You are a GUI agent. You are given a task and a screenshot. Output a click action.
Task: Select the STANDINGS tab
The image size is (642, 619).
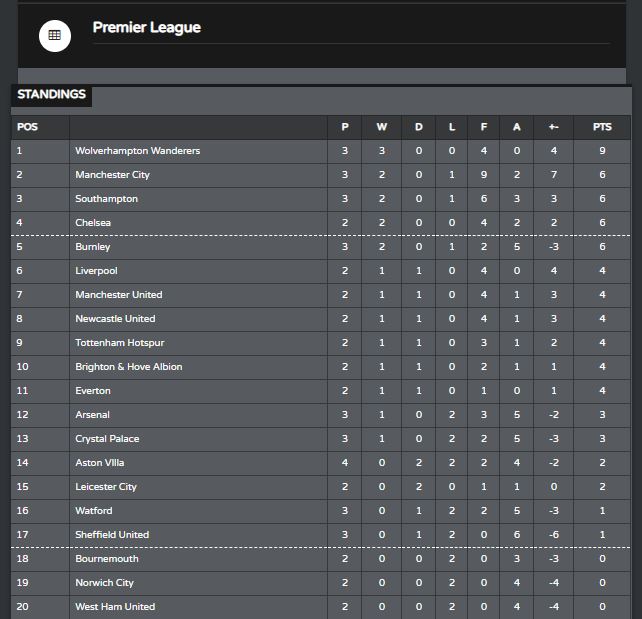(x=51, y=94)
